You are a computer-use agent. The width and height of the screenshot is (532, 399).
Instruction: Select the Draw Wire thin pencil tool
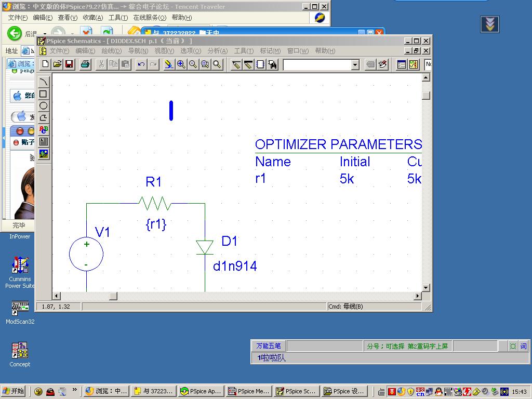click(x=236, y=64)
